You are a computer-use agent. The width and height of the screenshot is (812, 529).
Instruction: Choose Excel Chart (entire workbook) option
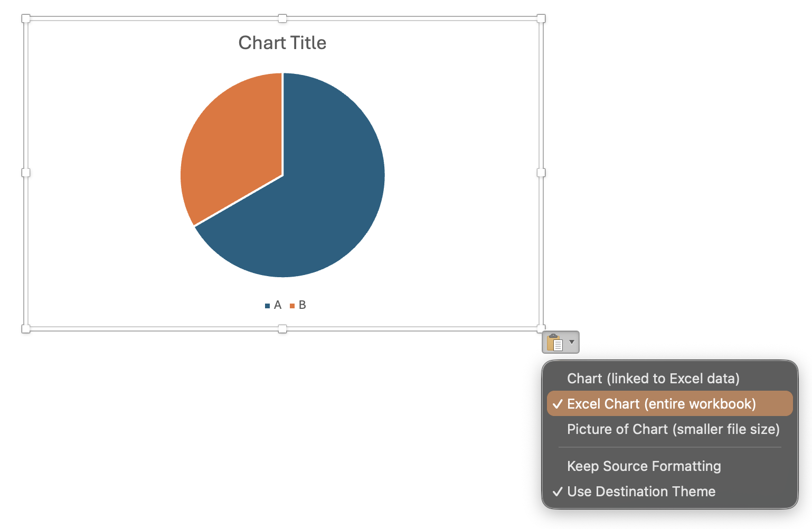pyautogui.click(x=661, y=404)
